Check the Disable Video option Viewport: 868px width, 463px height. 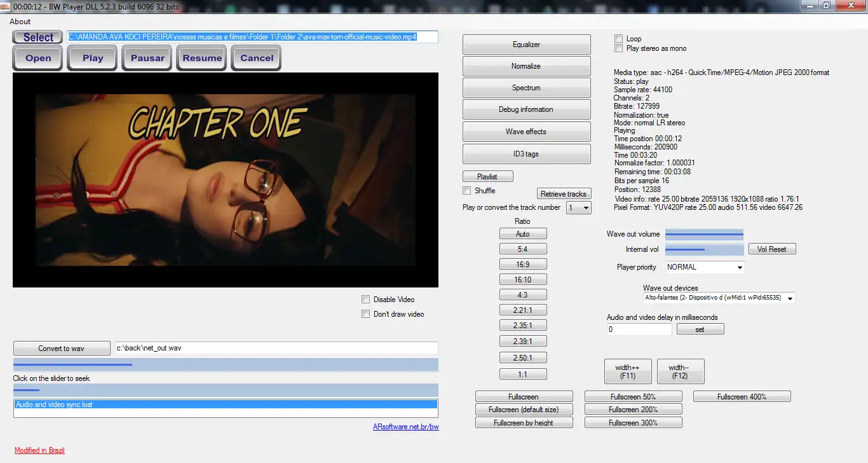[365, 300]
